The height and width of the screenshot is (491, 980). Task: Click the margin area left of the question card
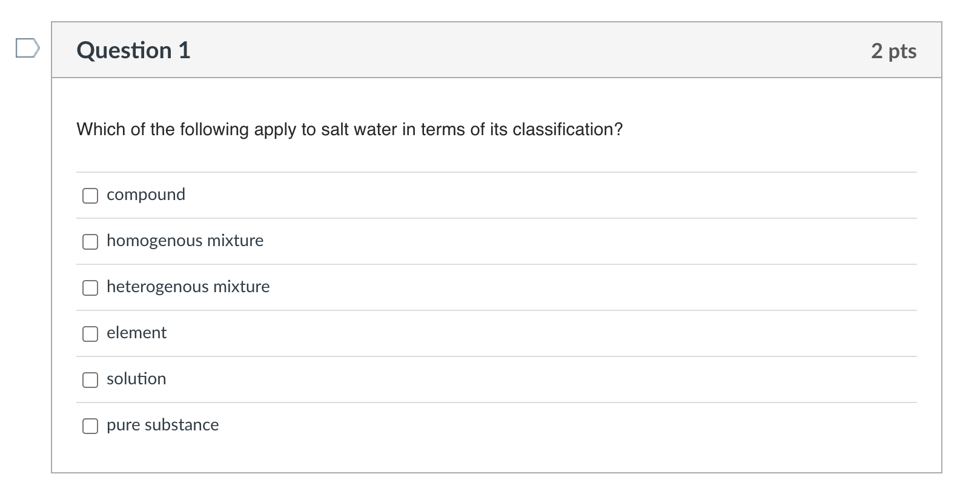click(24, 242)
